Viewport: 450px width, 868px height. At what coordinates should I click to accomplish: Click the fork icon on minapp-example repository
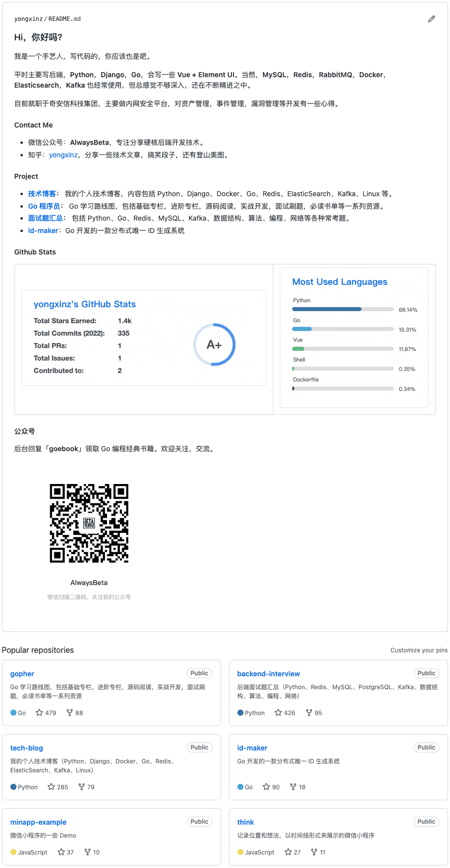[88, 852]
